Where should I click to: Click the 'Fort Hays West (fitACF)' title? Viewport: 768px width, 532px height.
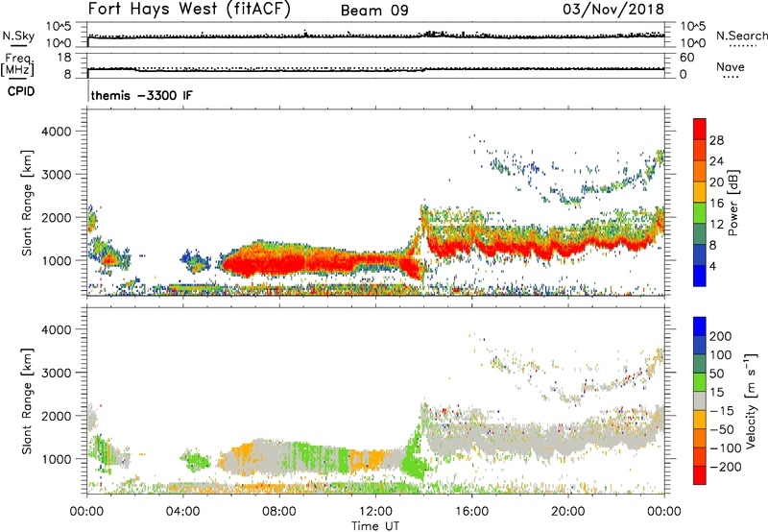[x=189, y=9]
